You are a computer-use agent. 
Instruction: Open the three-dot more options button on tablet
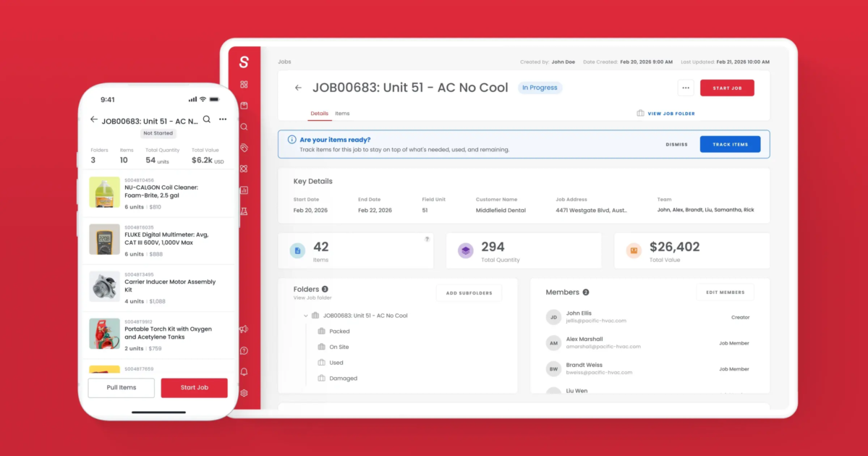[686, 88]
